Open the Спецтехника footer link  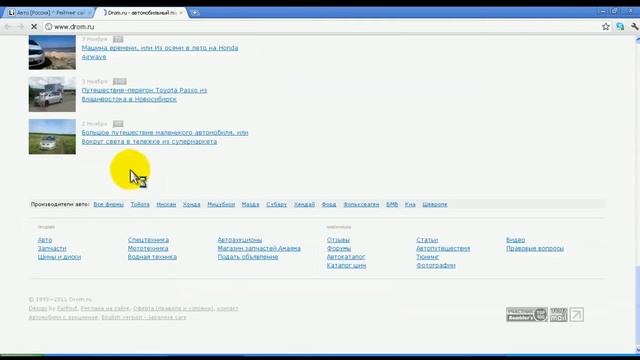point(148,240)
